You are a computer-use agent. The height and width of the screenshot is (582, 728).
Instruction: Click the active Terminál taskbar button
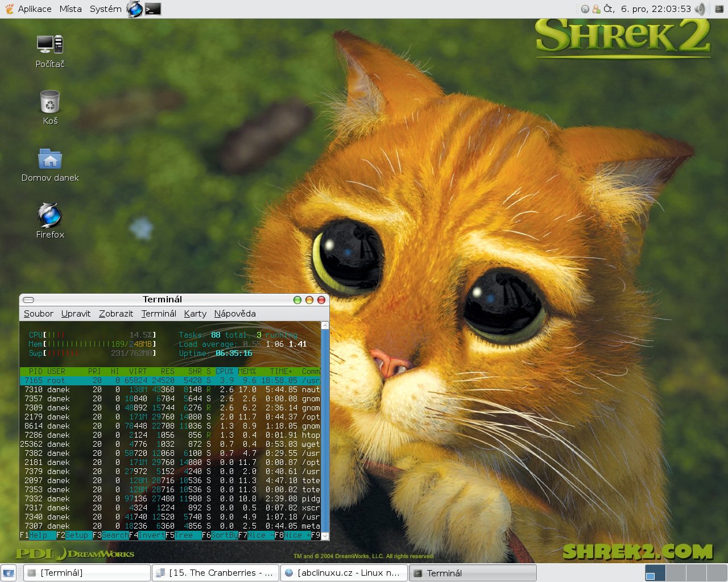473,573
